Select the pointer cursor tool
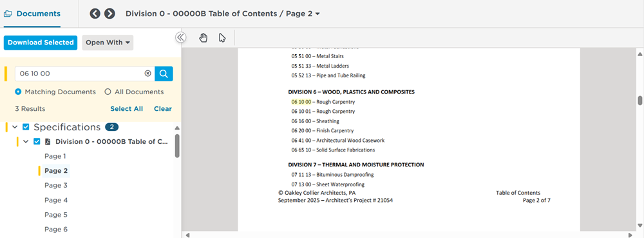The width and height of the screenshot is (644, 238). 222,38
